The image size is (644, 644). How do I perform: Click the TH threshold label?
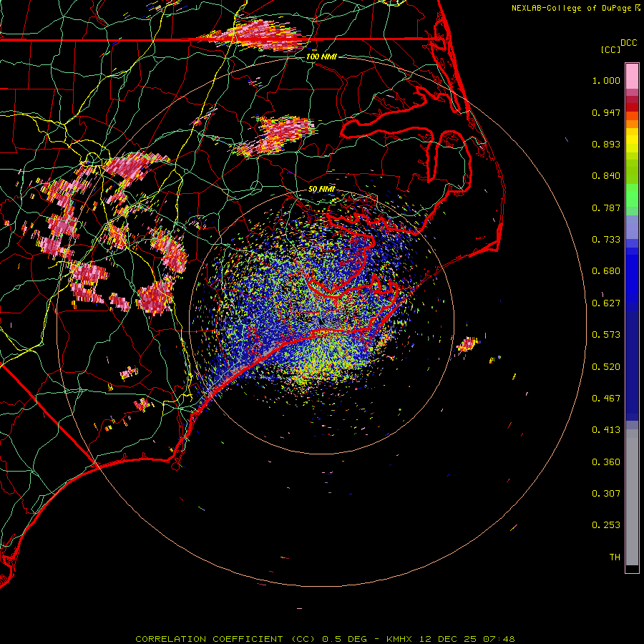click(615, 557)
